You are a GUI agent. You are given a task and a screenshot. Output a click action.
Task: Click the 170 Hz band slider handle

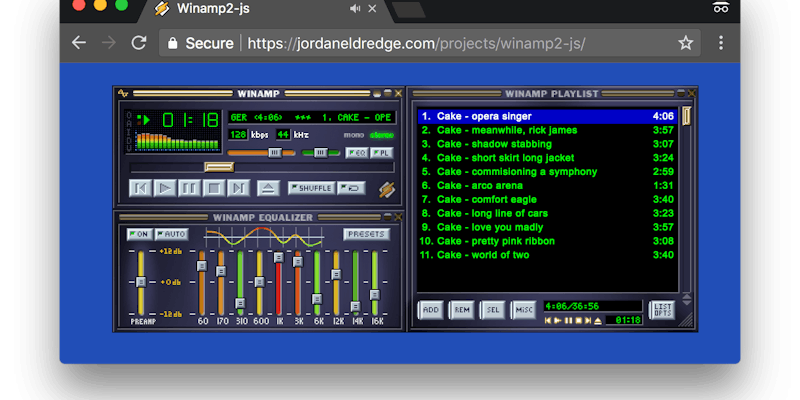click(x=221, y=271)
